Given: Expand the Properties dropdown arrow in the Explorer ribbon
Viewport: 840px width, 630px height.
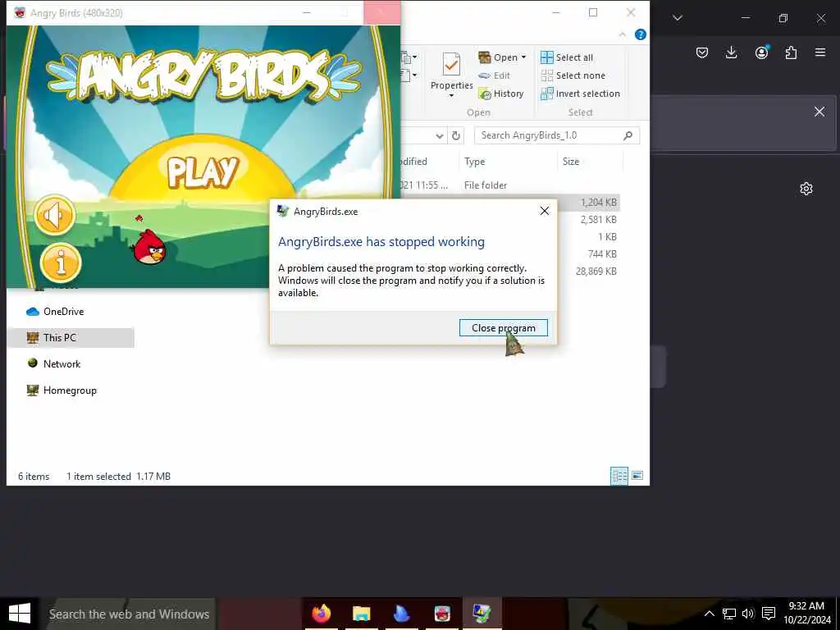Looking at the screenshot, I should click(x=451, y=96).
